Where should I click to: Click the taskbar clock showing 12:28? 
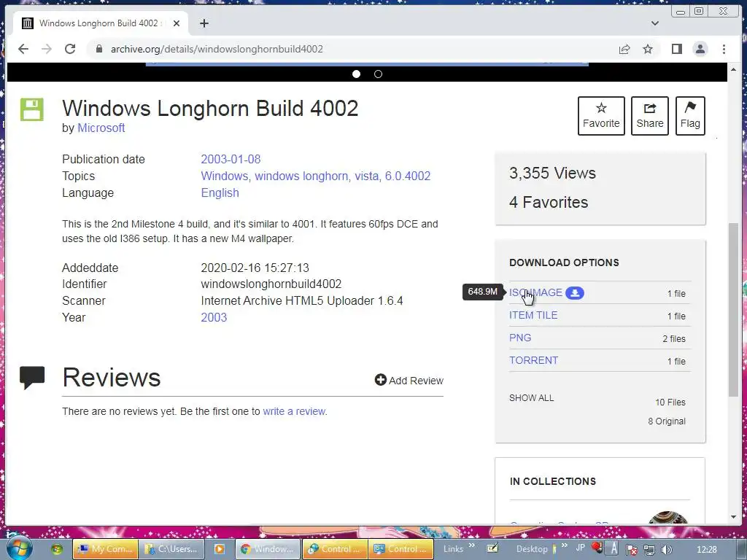(x=706, y=549)
